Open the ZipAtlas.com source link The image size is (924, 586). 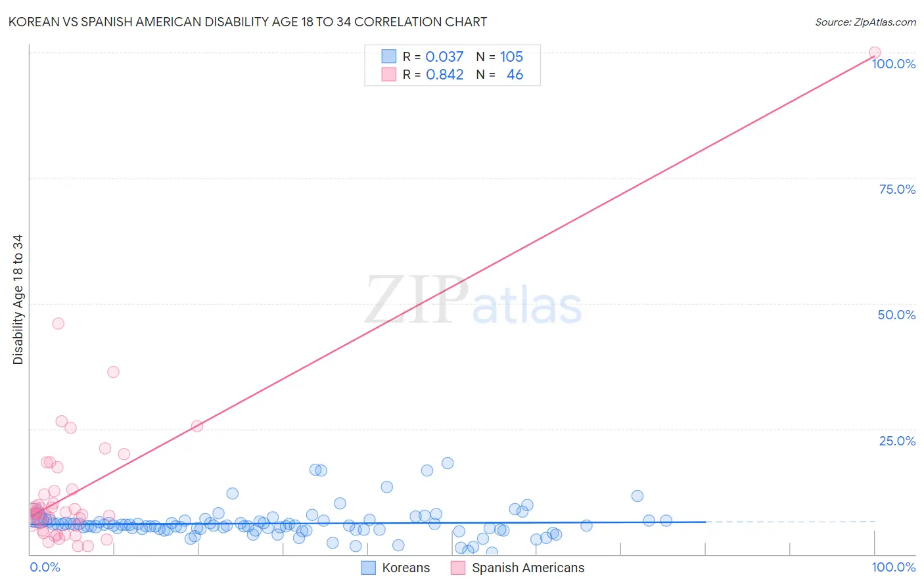[x=866, y=22]
